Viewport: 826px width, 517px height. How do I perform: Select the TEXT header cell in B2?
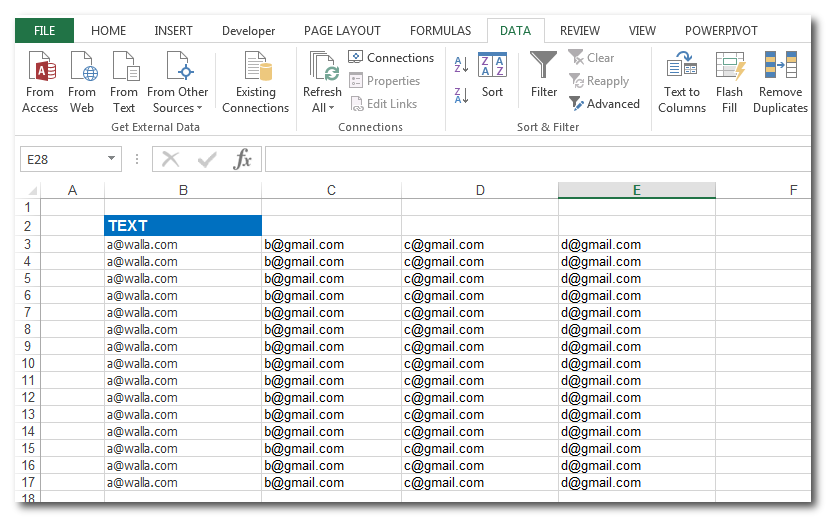[x=182, y=227]
